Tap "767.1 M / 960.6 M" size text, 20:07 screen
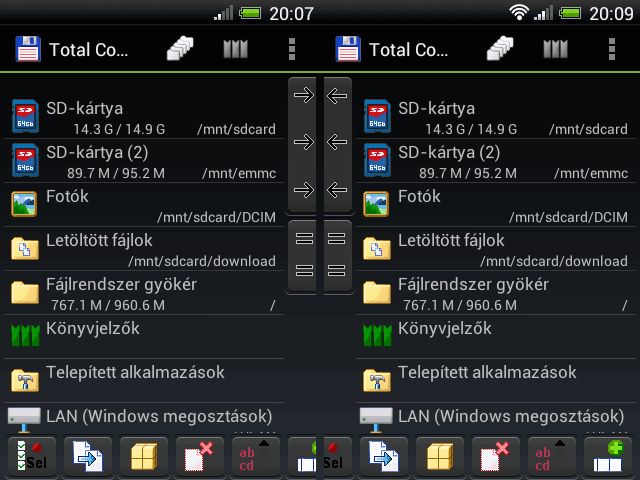The width and height of the screenshot is (640, 480). tap(108, 305)
